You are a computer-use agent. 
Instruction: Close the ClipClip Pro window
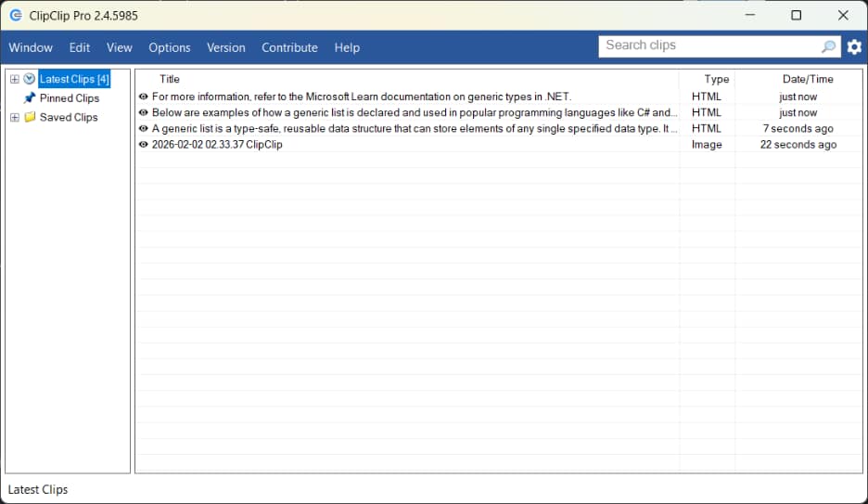(x=843, y=15)
